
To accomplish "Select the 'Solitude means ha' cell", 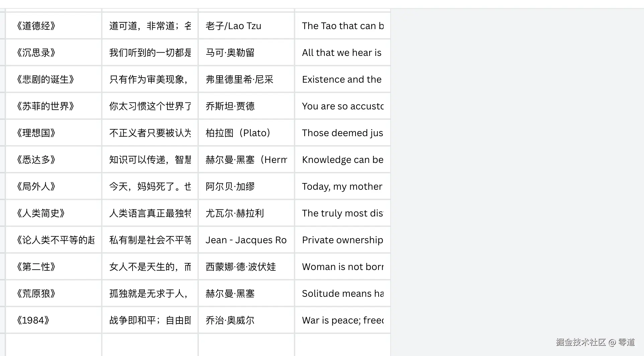I will pos(342,293).
